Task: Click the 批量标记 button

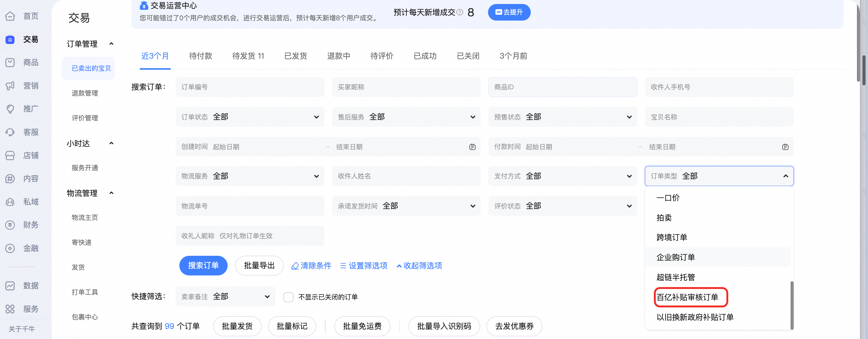Action: pyautogui.click(x=292, y=326)
